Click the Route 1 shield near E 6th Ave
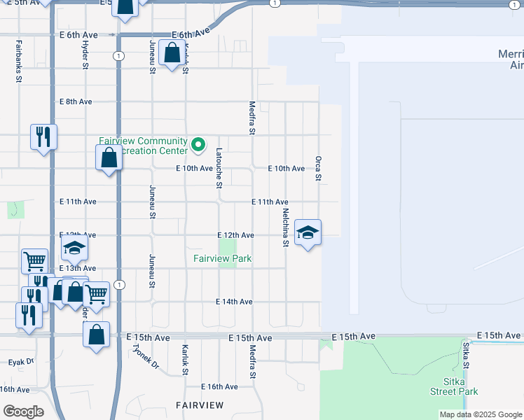 click(x=120, y=55)
